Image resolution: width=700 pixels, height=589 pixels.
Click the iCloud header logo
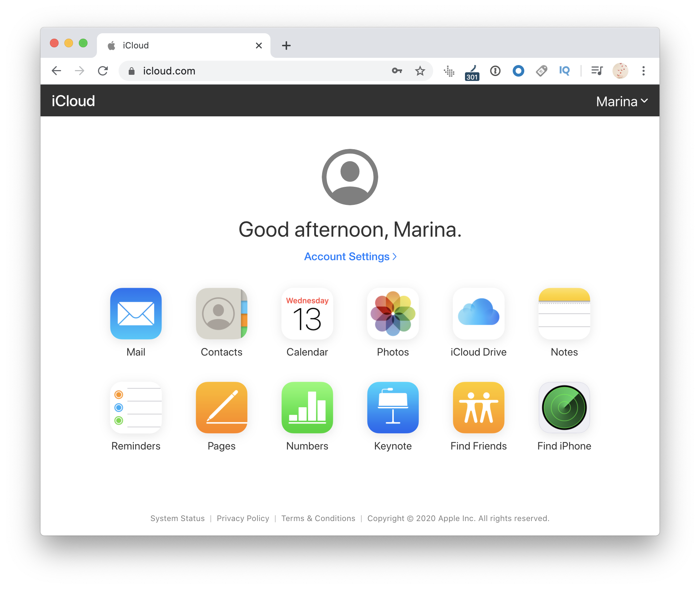click(73, 100)
